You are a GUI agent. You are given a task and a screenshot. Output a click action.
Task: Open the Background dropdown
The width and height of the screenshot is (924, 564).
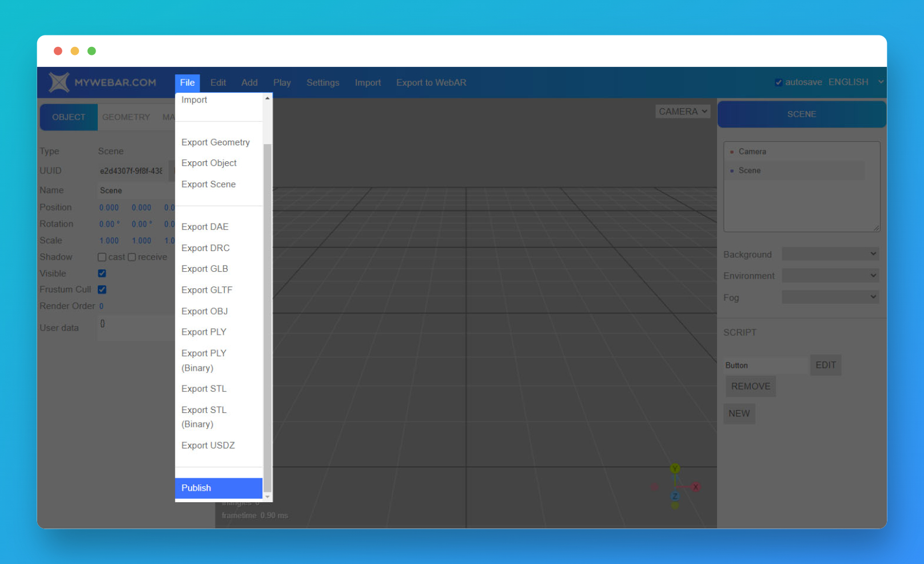click(x=830, y=253)
